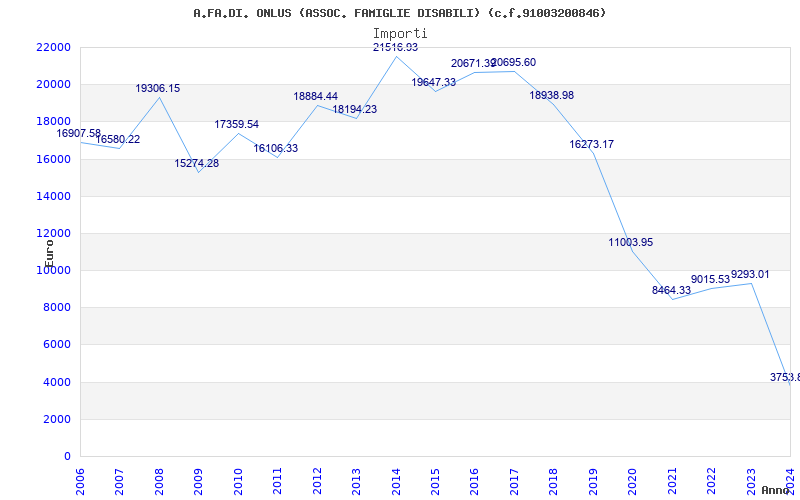Select the 9293.01 data label
Screen dimensions: 800x500
(x=750, y=275)
